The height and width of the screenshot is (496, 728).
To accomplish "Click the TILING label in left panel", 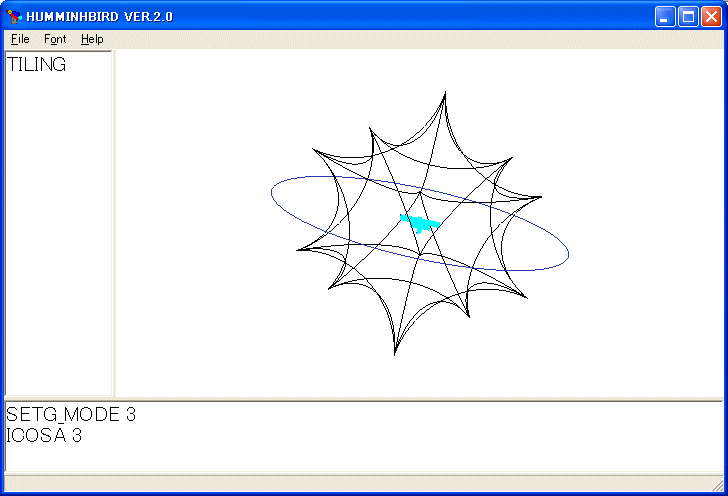I will (x=37, y=65).
